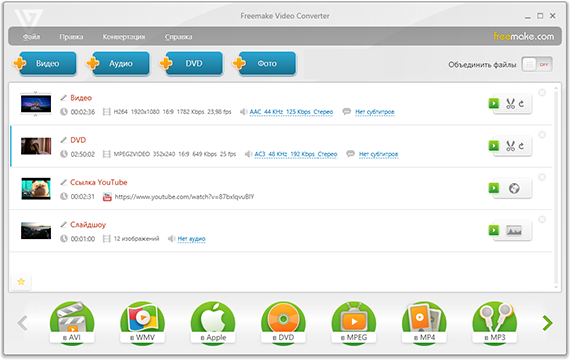Remove the Слайдшоу item from list

point(542,219)
